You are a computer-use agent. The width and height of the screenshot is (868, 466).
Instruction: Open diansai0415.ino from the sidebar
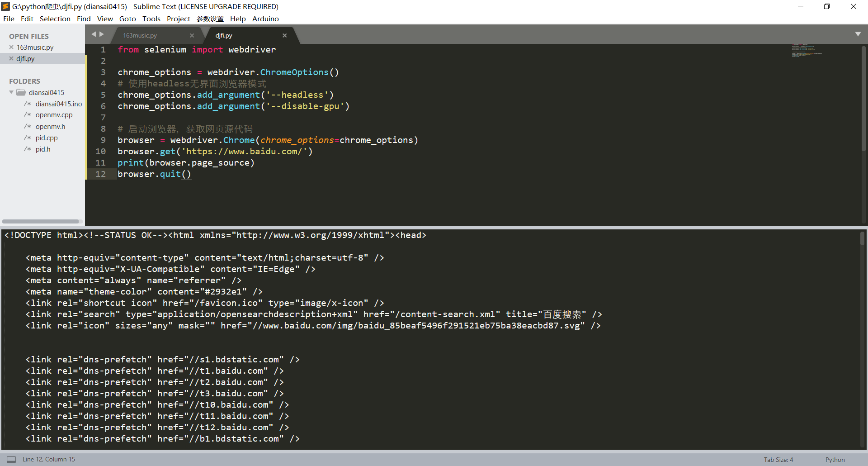tap(59, 104)
